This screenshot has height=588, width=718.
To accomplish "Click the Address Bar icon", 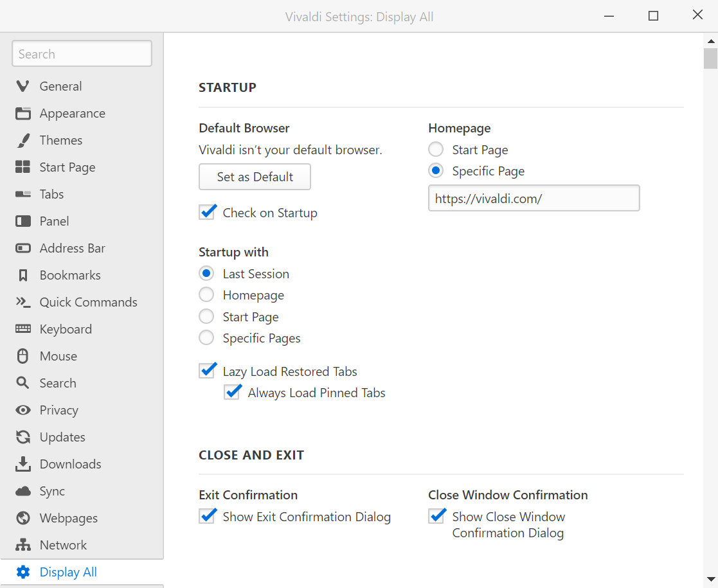I will coord(23,248).
